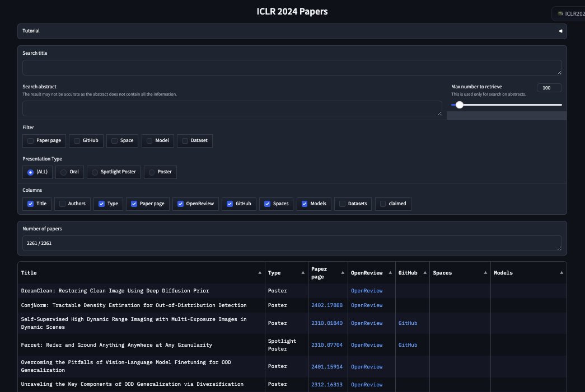Screen dimensions: 585x392
Task: Click the Spotlight Poster type cell for Ferret
Action: click(x=286, y=345)
